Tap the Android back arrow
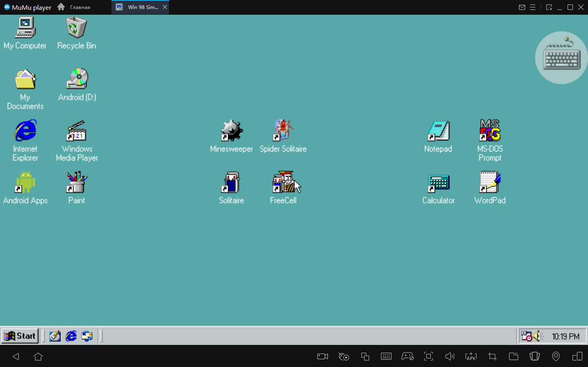The width and height of the screenshot is (588, 367). point(16,356)
